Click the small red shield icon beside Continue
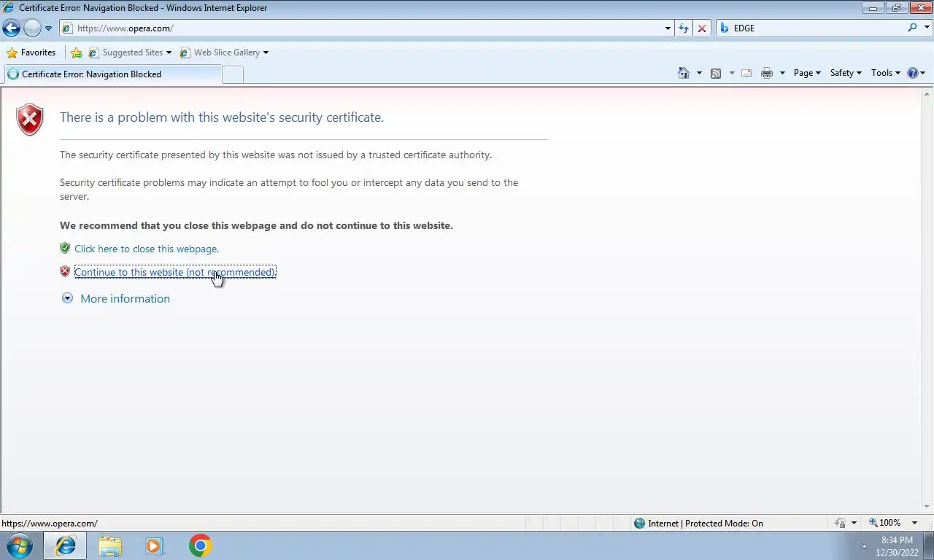934x560 pixels. click(65, 271)
